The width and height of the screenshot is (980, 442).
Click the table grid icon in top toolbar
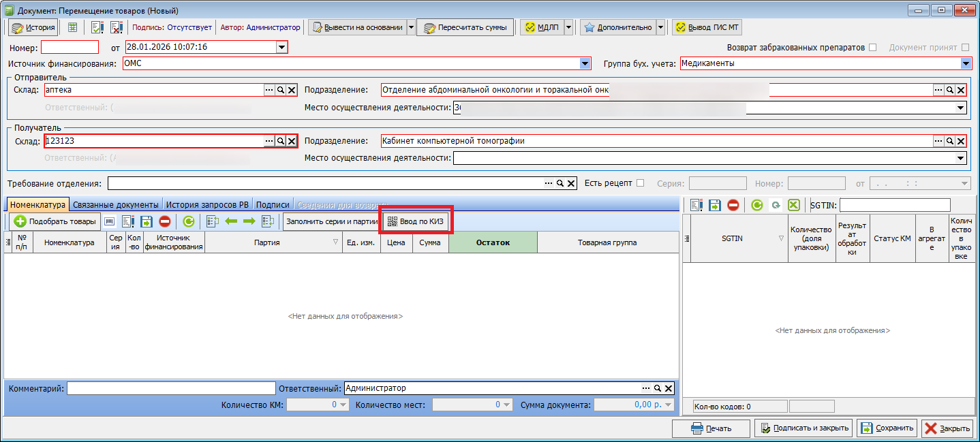[x=72, y=28]
